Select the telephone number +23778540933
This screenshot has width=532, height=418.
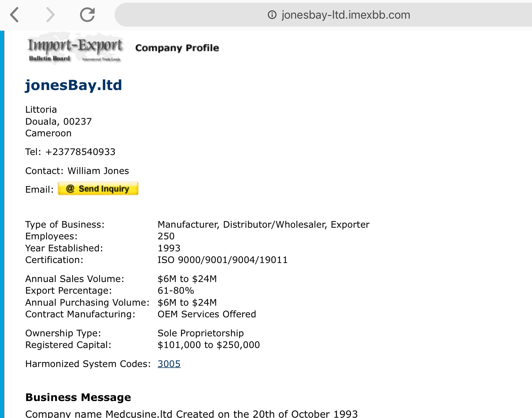pyautogui.click(x=80, y=152)
